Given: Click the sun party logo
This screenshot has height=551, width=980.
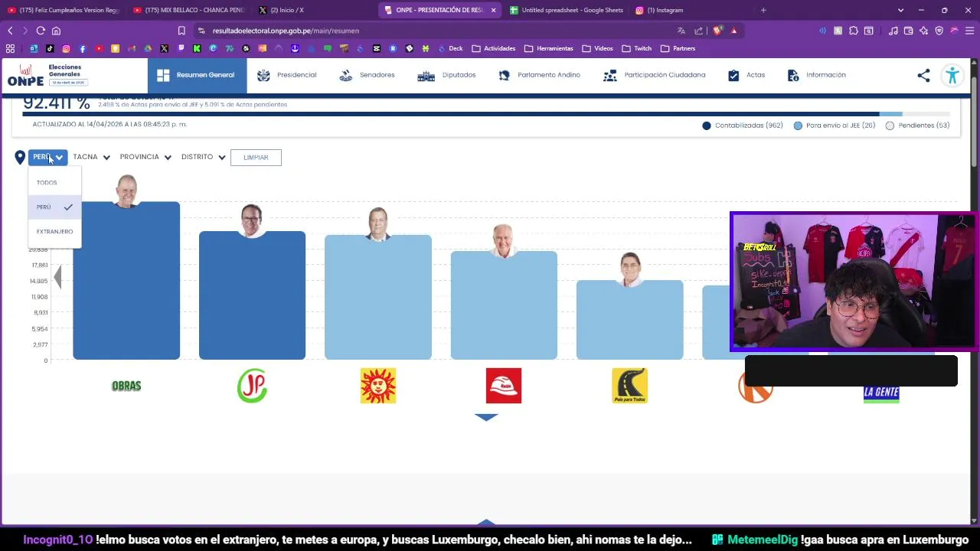Looking at the screenshot, I should 378,386.
